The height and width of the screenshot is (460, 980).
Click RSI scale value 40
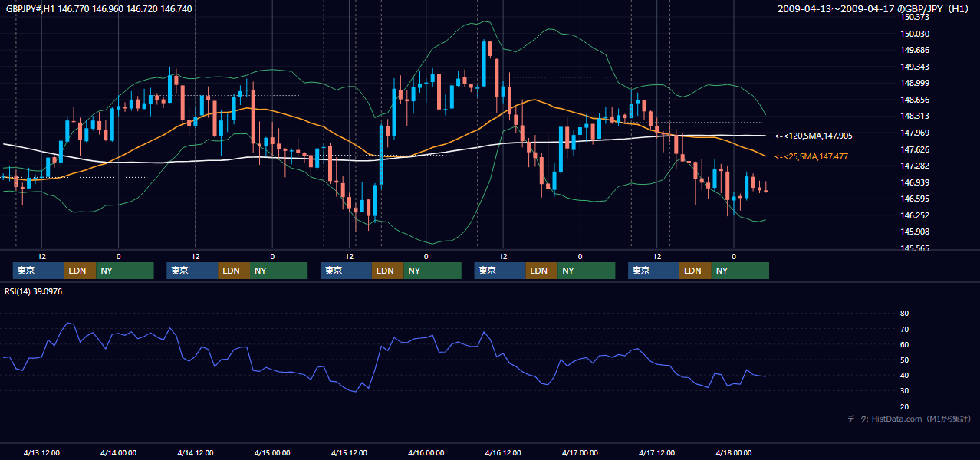905,376
